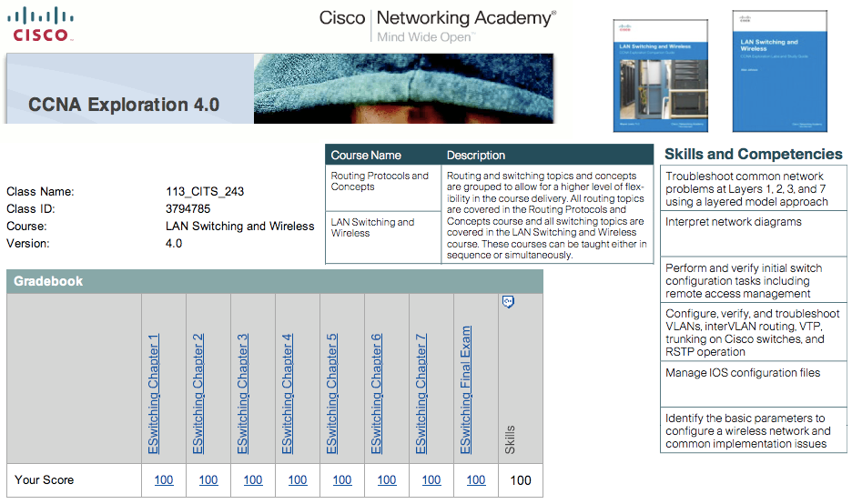Select 'Configure, verify, and troubleshoot VLANs' skill
This screenshot has width=852, height=504.
(x=752, y=332)
